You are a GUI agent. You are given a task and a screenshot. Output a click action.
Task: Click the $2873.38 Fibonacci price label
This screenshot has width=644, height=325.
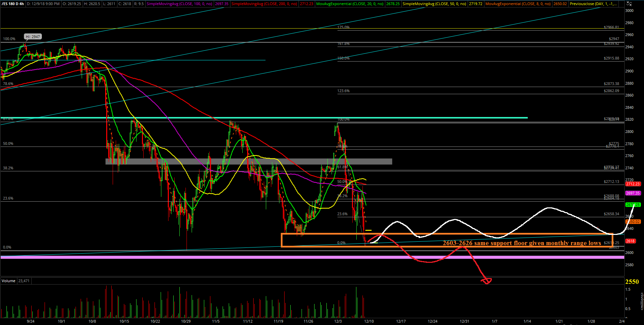(x=612, y=84)
